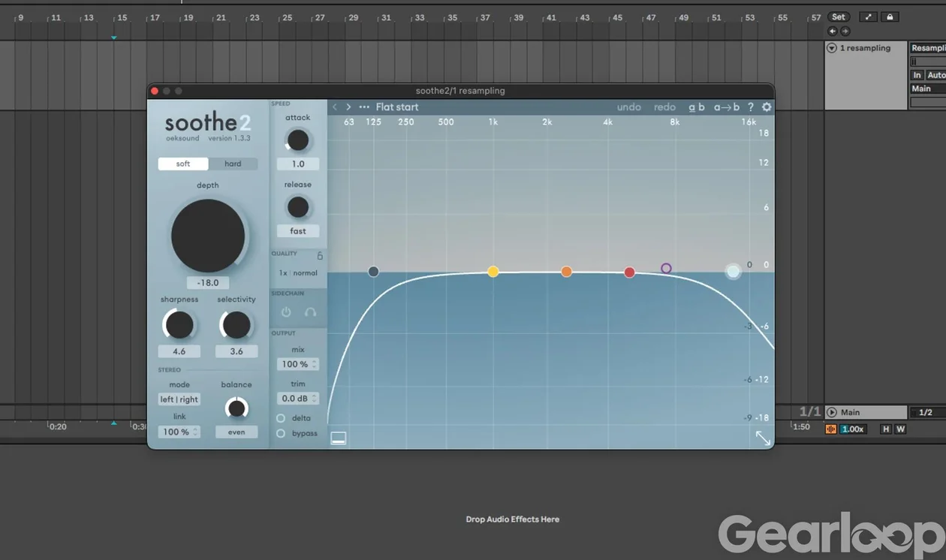The width and height of the screenshot is (946, 560).
Task: Click the Set locator button
Action: (839, 17)
